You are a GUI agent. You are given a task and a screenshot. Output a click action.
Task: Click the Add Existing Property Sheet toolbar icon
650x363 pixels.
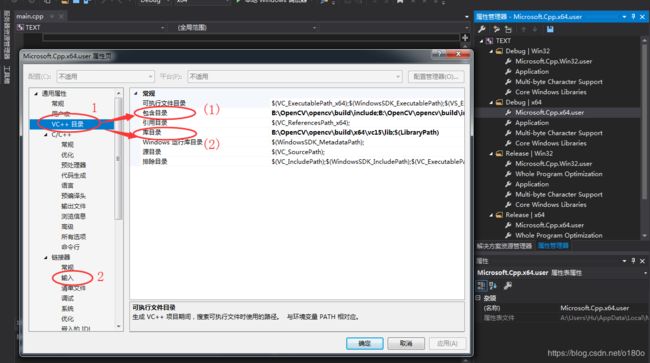[508, 29]
